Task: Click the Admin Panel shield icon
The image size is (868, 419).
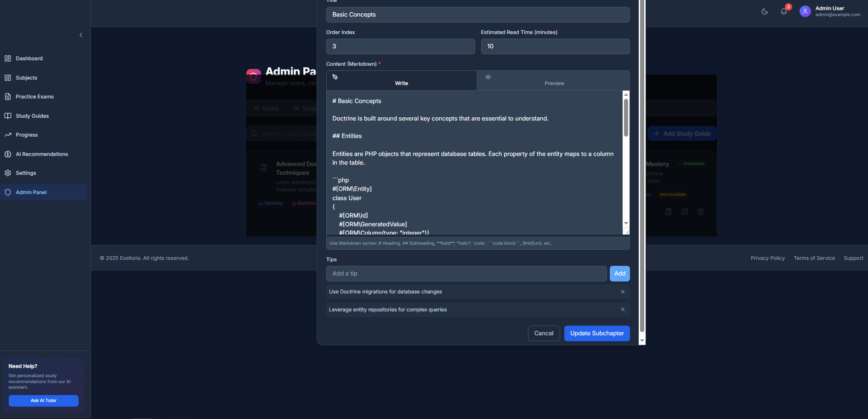Action: point(8,192)
